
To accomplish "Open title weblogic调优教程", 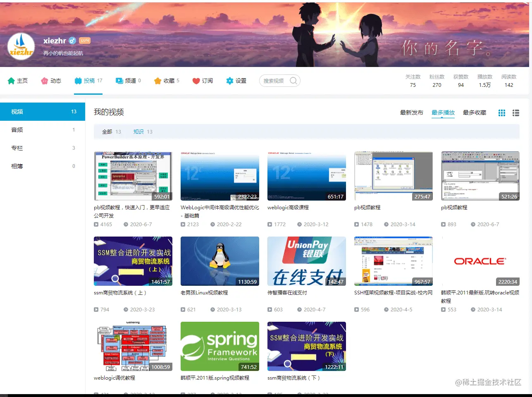I will tap(115, 378).
